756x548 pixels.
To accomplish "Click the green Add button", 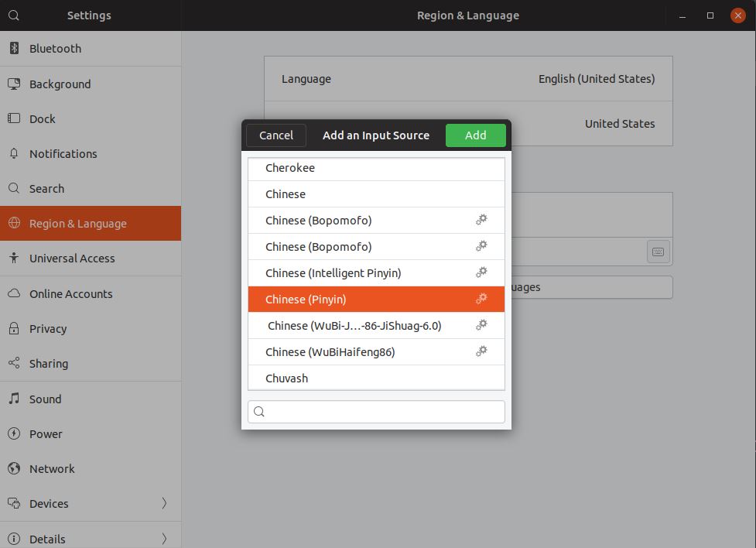I will coord(475,135).
